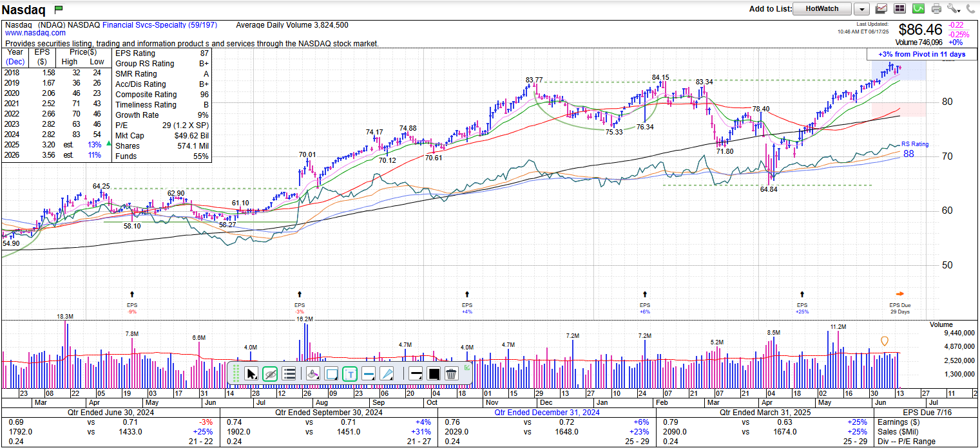
Task: Activate the text annotation tool
Action: [x=350, y=373]
